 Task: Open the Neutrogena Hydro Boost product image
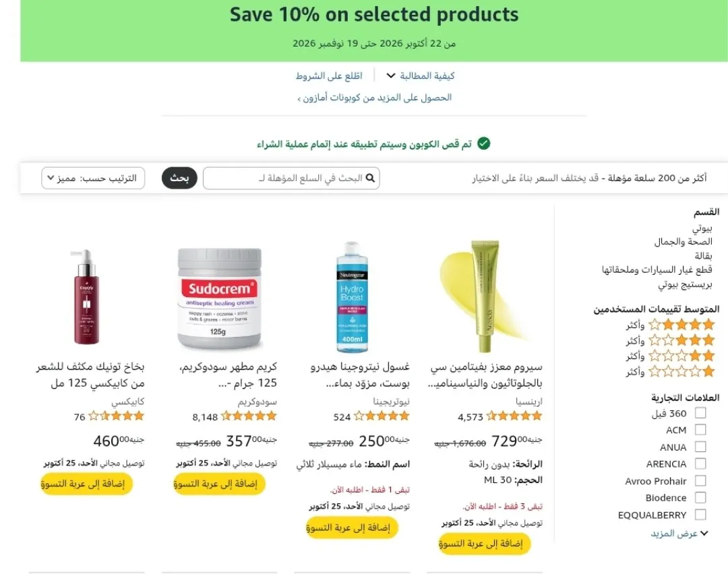(352, 297)
